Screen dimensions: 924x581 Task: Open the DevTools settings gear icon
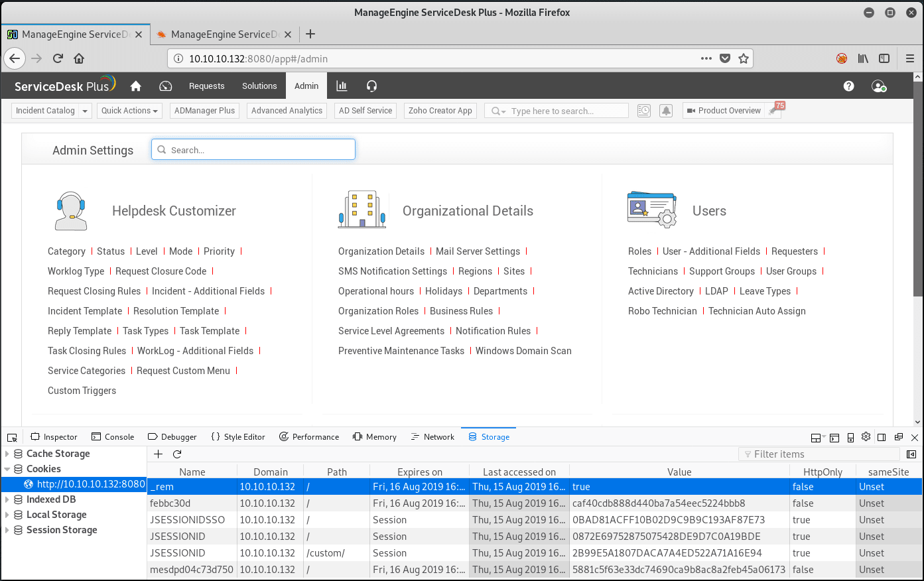click(866, 436)
